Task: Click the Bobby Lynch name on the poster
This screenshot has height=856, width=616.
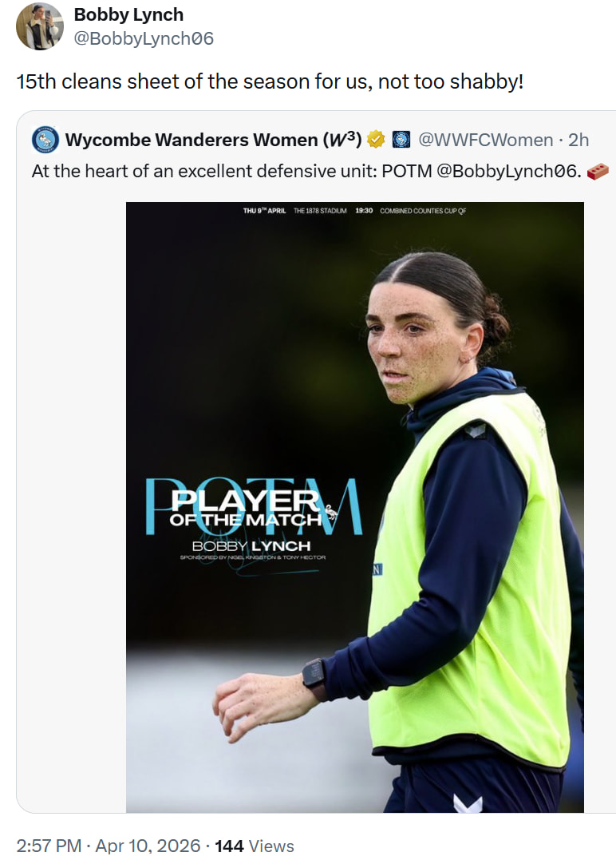Action: (x=251, y=546)
